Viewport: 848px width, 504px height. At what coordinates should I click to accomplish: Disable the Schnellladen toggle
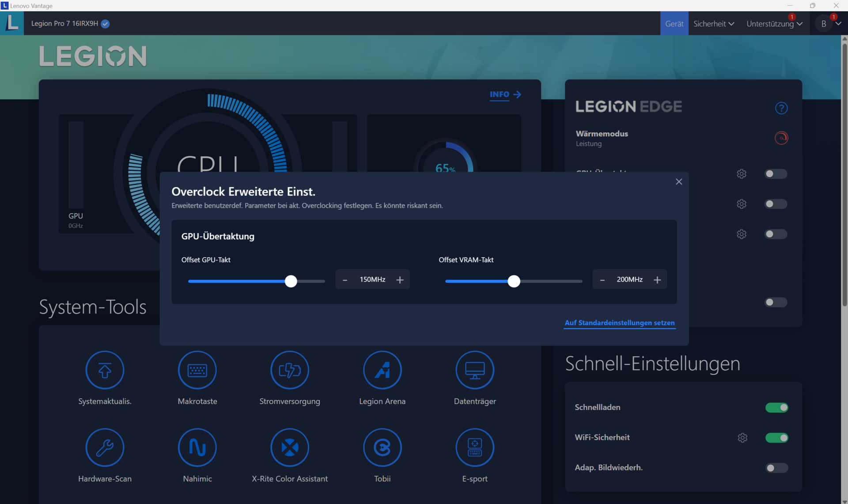pos(776,408)
